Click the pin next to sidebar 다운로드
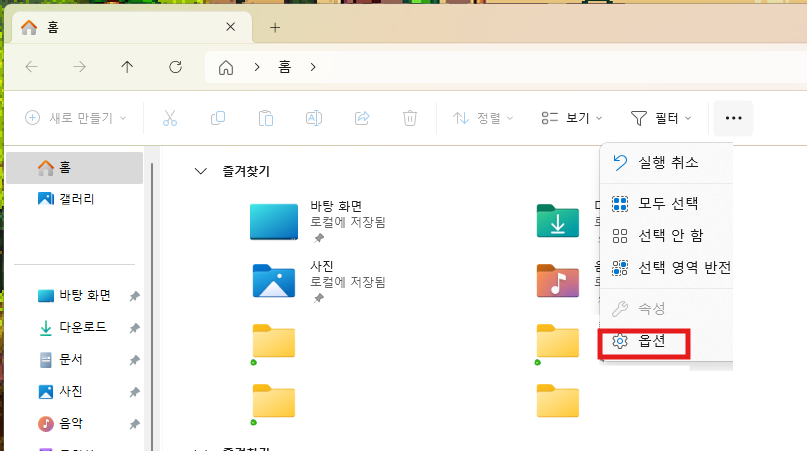Image resolution: width=807 pixels, height=451 pixels. pos(134,328)
